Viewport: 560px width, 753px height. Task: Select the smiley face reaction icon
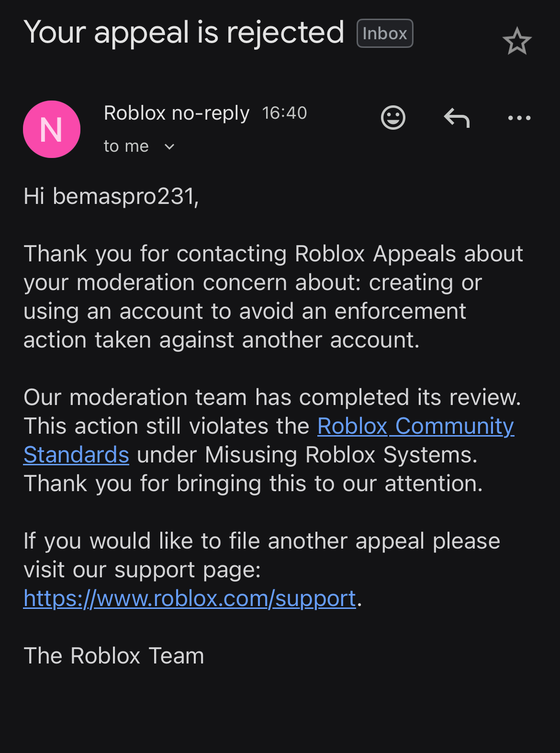[x=393, y=117]
